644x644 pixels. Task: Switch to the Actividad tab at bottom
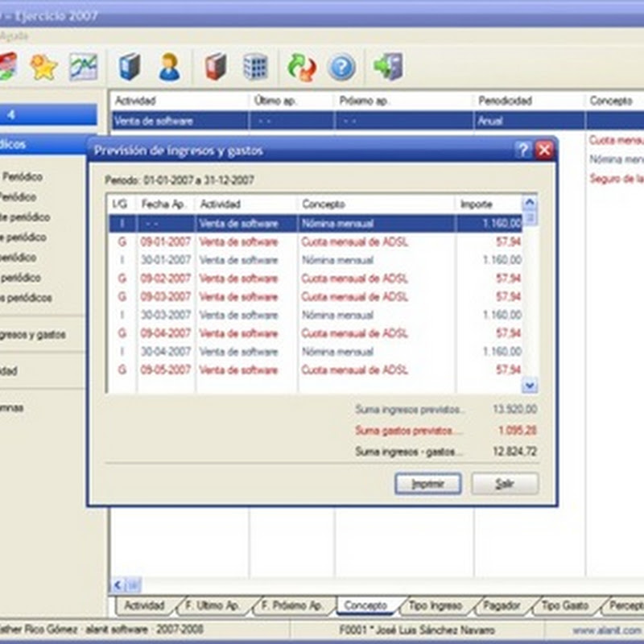[x=144, y=606]
